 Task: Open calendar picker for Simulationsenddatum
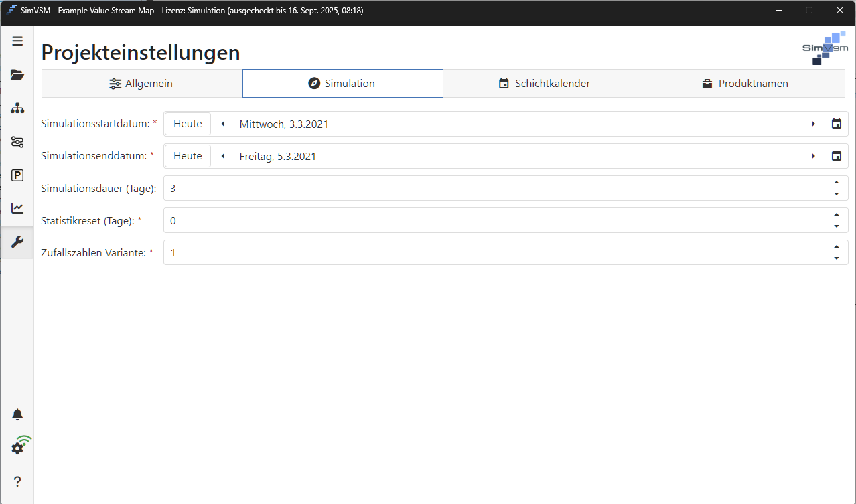click(x=836, y=156)
